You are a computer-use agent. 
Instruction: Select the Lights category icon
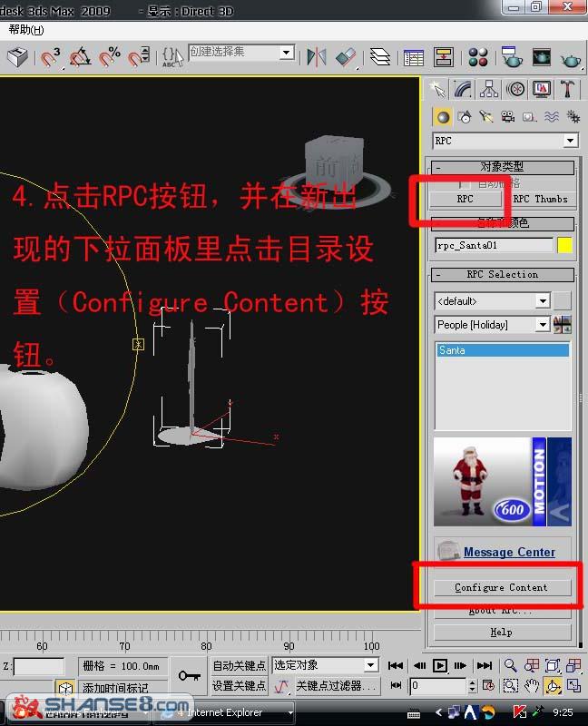click(486, 117)
